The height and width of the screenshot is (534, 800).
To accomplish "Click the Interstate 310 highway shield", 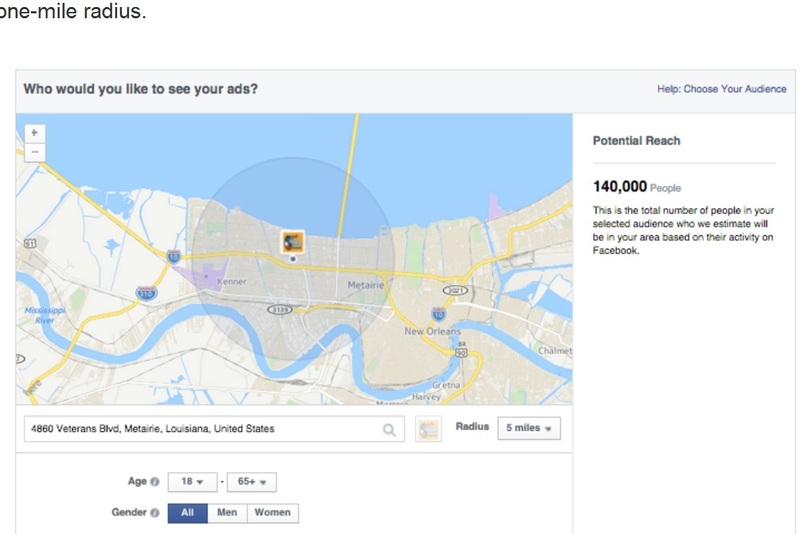I will (x=145, y=293).
